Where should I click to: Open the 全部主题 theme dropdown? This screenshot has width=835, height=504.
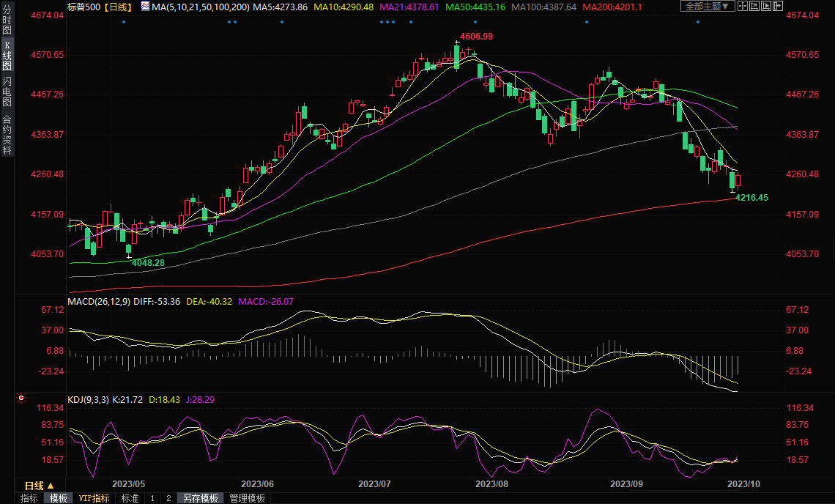(708, 7)
